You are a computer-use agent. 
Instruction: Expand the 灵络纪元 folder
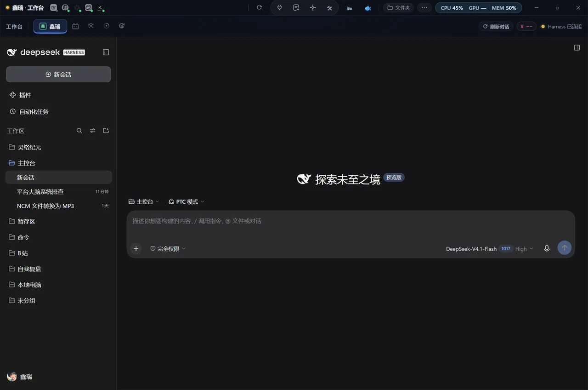pos(58,147)
